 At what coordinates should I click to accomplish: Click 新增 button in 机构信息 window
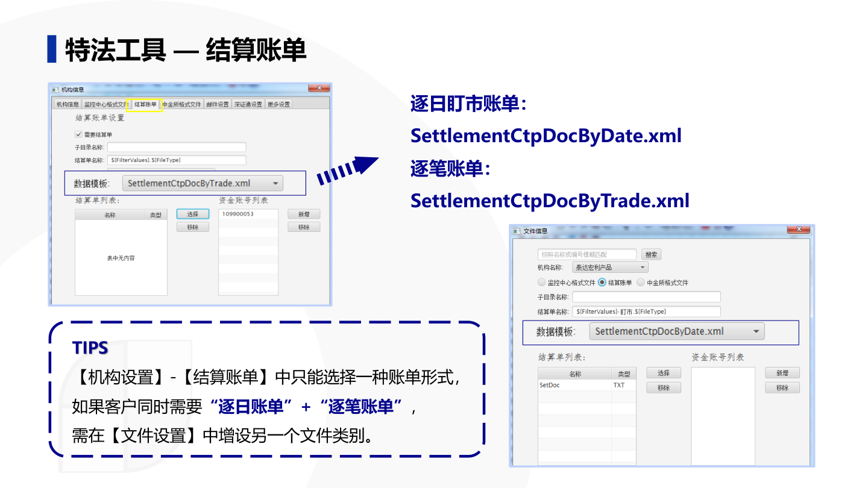(x=304, y=214)
